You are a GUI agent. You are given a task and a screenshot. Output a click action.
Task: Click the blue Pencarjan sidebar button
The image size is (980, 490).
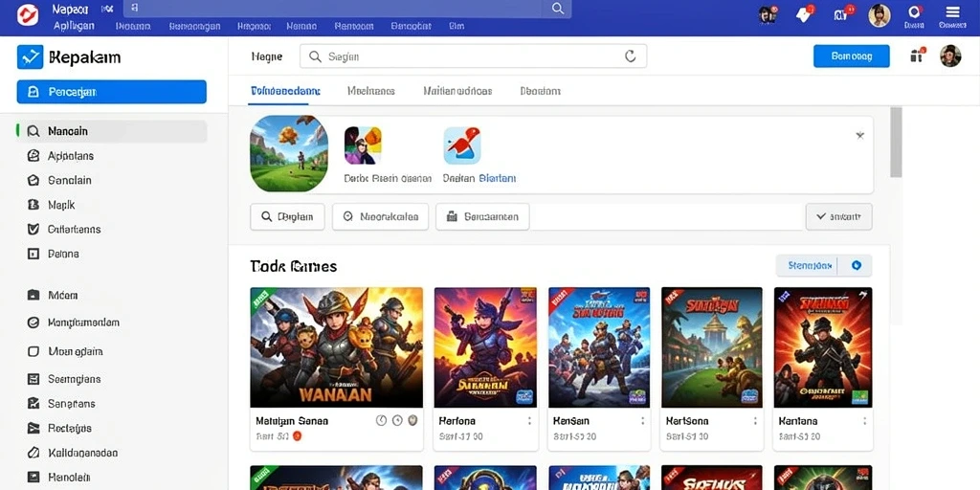pos(112,92)
